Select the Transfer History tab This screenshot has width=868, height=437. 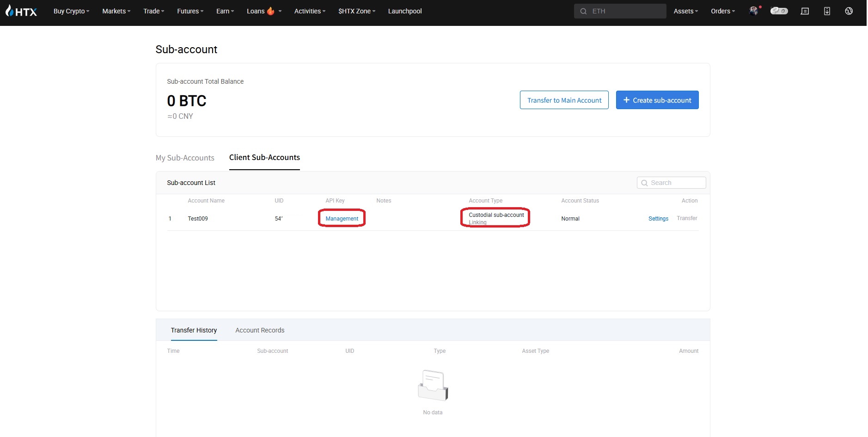click(194, 330)
